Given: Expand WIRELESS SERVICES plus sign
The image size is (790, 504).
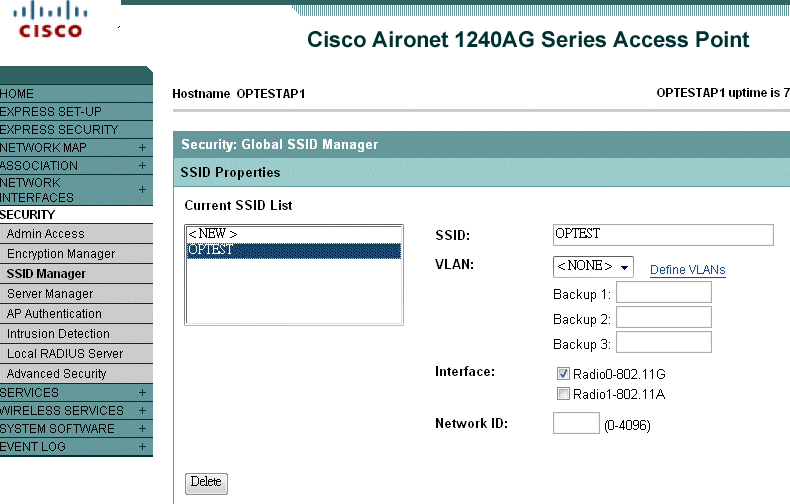Looking at the screenshot, I should coord(142,411).
